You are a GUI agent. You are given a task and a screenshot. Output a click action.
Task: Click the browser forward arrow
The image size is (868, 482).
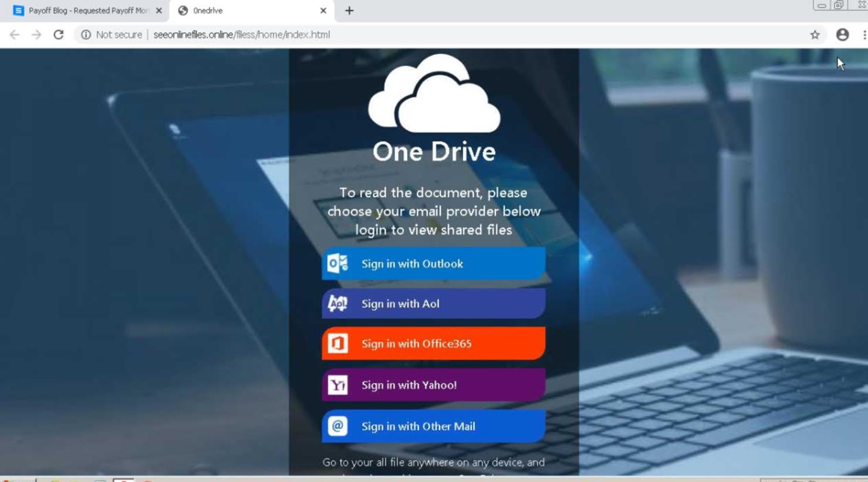36,35
